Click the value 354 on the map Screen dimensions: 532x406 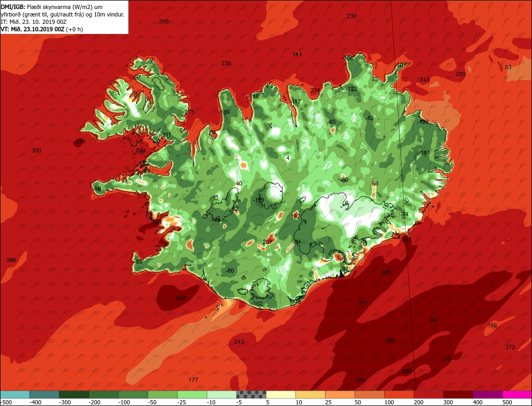pos(361,380)
